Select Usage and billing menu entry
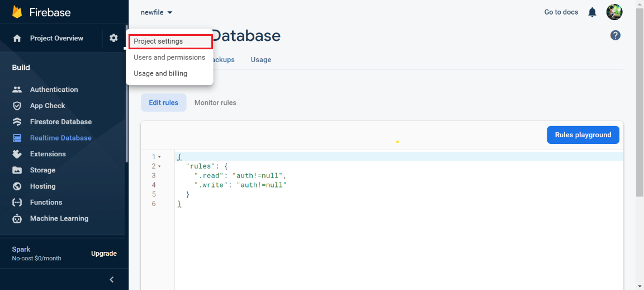Viewport: 644px width, 290px height. coord(169,74)
